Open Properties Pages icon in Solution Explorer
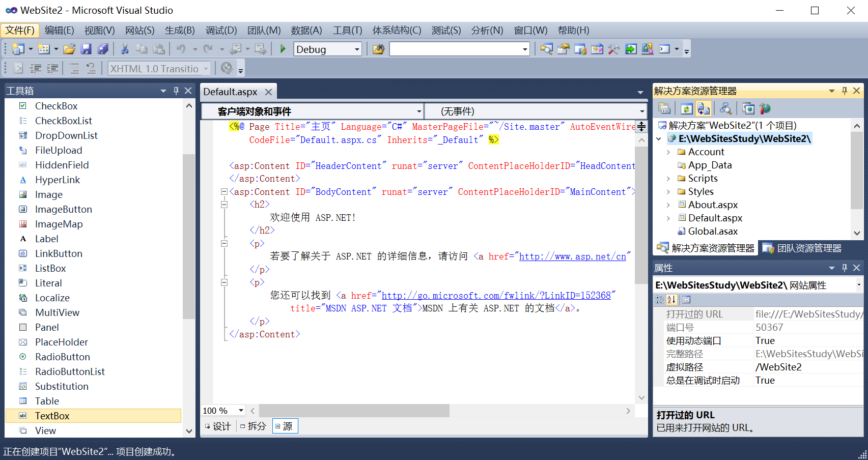The width and height of the screenshot is (868, 460). [x=664, y=108]
